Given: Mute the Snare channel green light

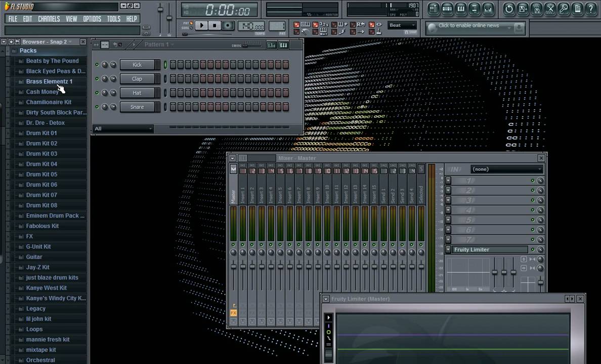Looking at the screenshot, I should (x=97, y=107).
